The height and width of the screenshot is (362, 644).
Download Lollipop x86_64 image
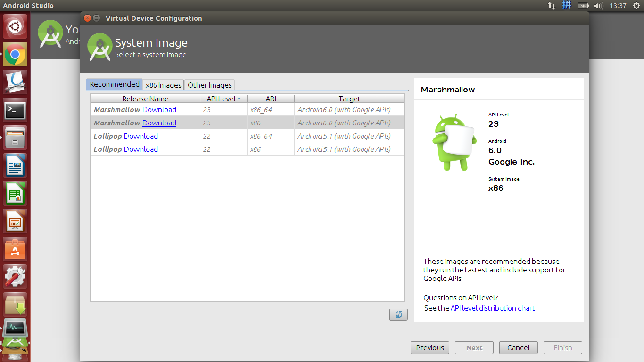pyautogui.click(x=141, y=136)
